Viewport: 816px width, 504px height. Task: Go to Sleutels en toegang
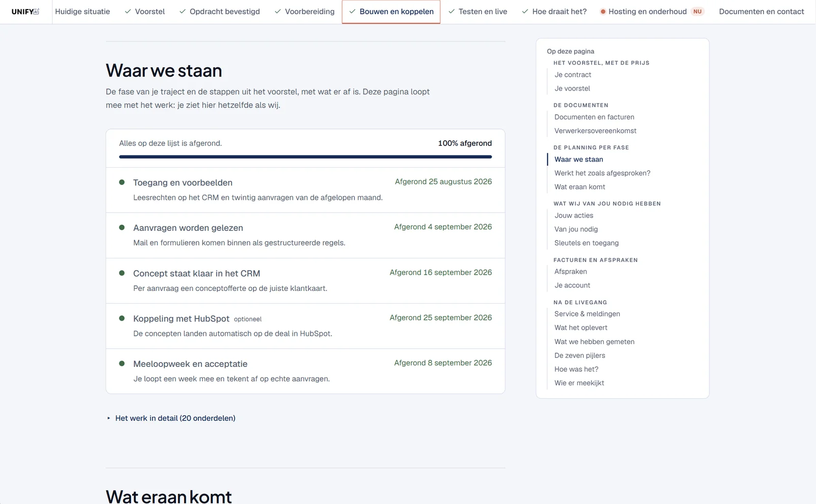pyautogui.click(x=586, y=243)
